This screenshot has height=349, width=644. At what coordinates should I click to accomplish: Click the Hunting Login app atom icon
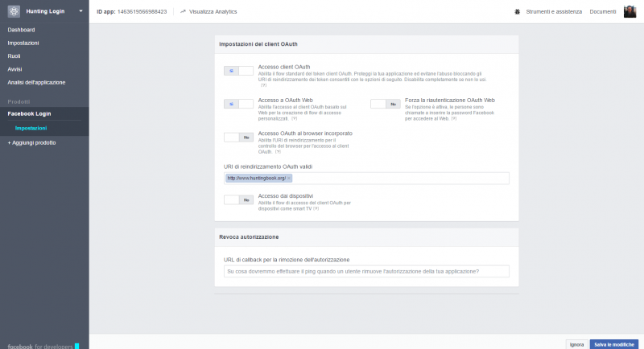coord(14,11)
